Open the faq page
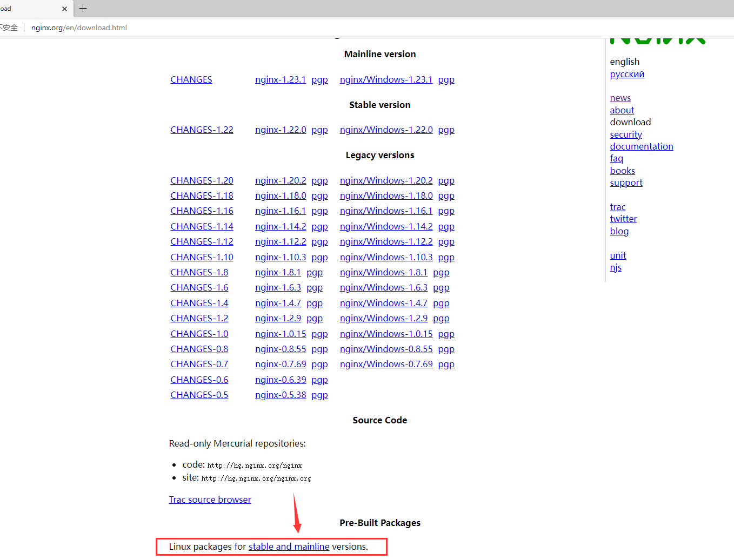Viewport: 734px width, 560px height. [617, 158]
